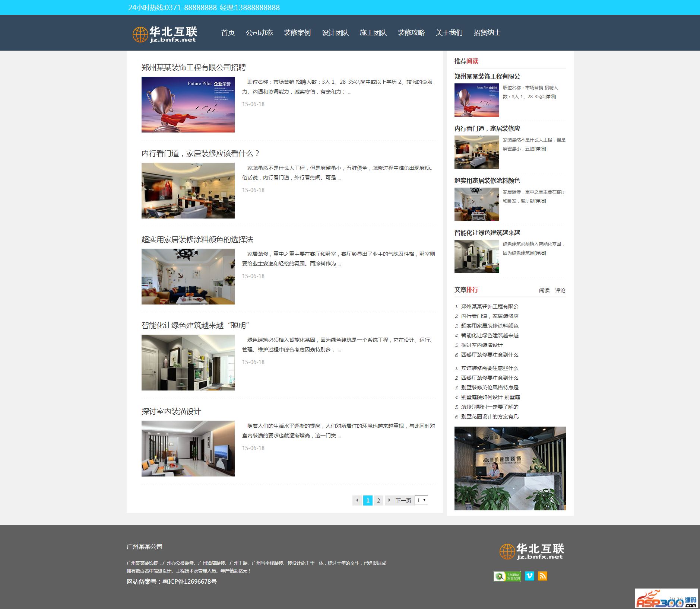The width and height of the screenshot is (700, 609).
Task: Click trophy thumbnail of the recruitment article
Action: [x=188, y=105]
